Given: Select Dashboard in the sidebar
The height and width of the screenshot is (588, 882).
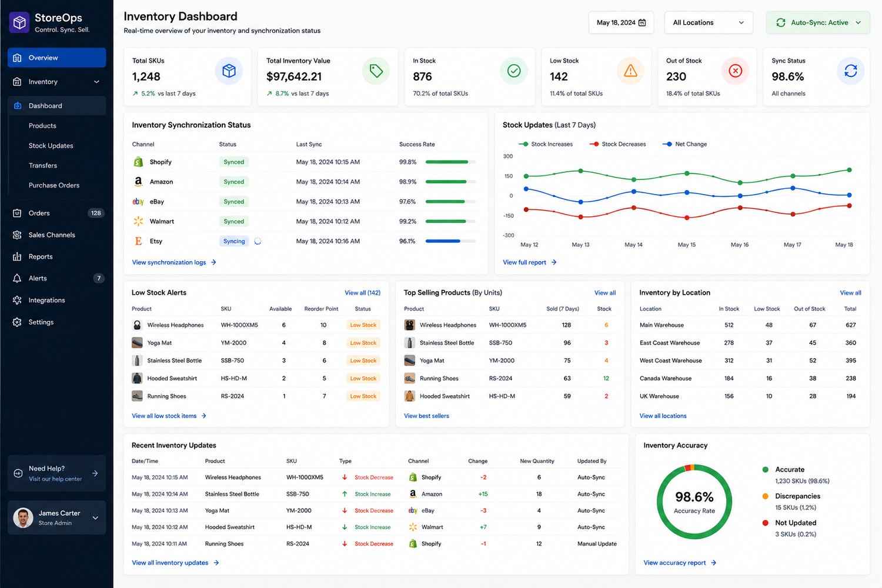Looking at the screenshot, I should [x=56, y=106].
